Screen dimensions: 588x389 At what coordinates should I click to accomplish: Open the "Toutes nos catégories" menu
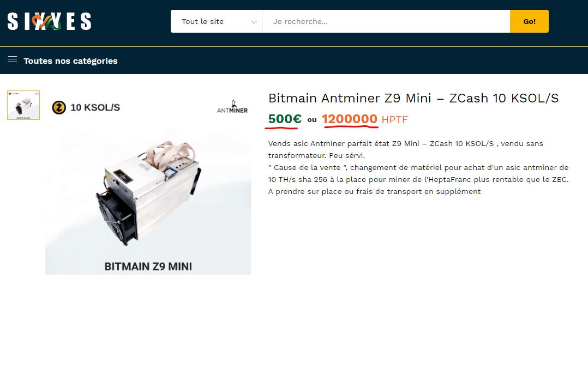pos(70,61)
